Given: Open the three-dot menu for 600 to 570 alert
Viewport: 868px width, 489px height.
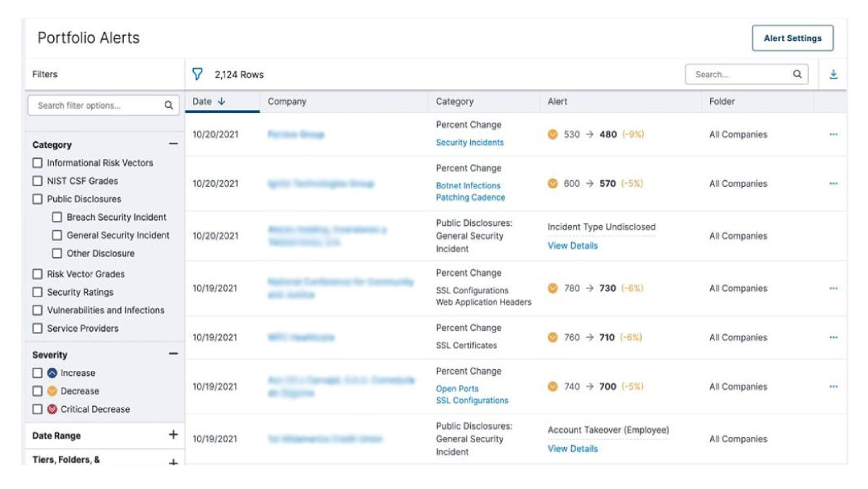Looking at the screenshot, I should coord(833,184).
